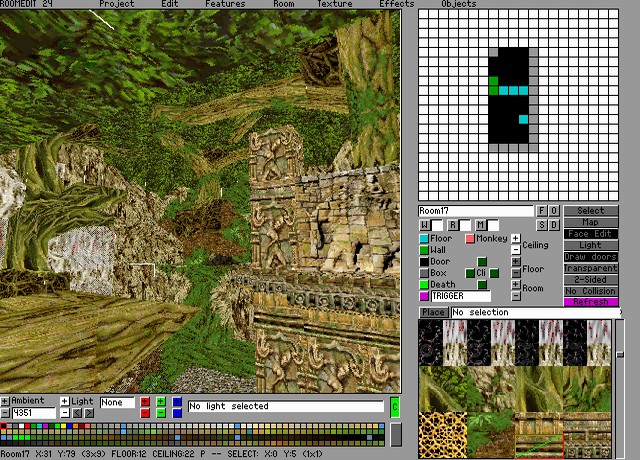
Task: Select the black Door square button
Action: tap(424, 262)
